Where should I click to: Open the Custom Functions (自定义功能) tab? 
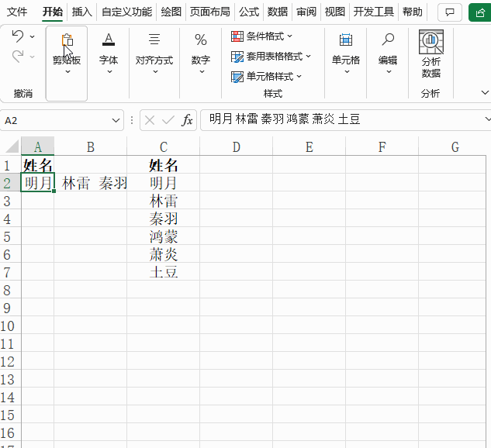126,12
